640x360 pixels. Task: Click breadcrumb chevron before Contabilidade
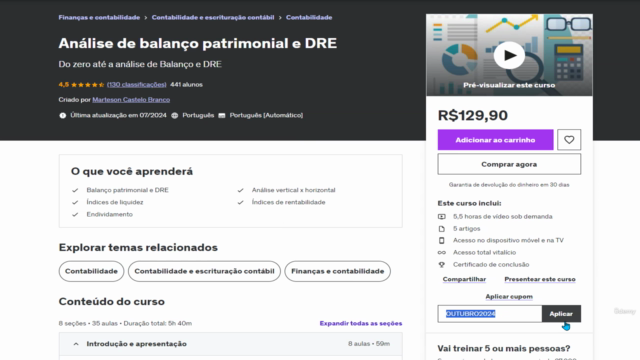pyautogui.click(x=280, y=18)
